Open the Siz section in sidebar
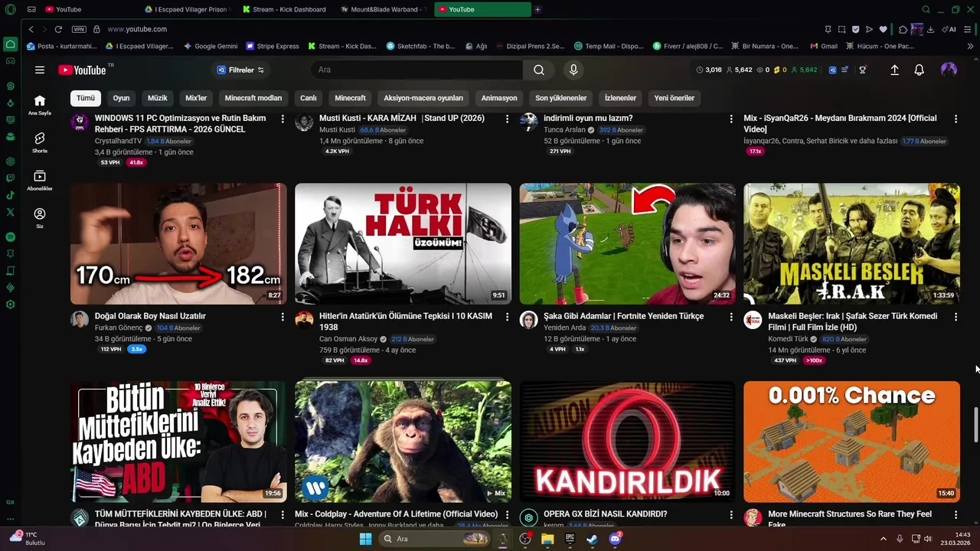This screenshot has width=980, height=551. point(40,218)
